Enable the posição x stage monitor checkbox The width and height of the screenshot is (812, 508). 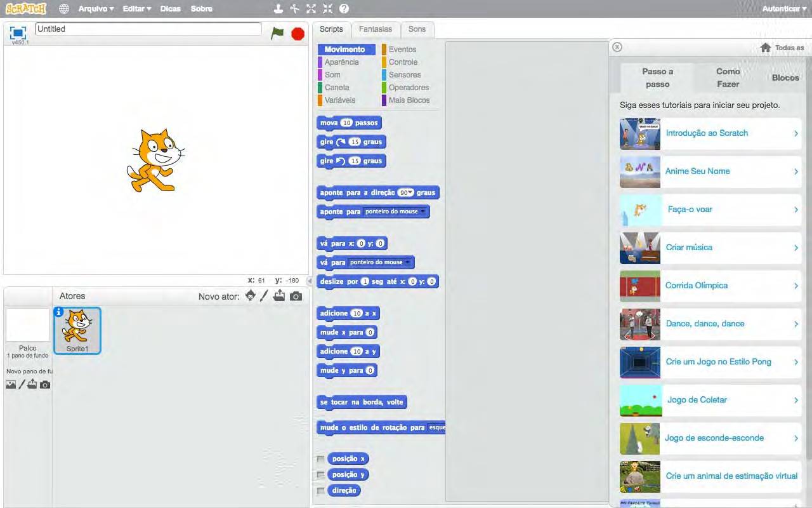(x=321, y=458)
